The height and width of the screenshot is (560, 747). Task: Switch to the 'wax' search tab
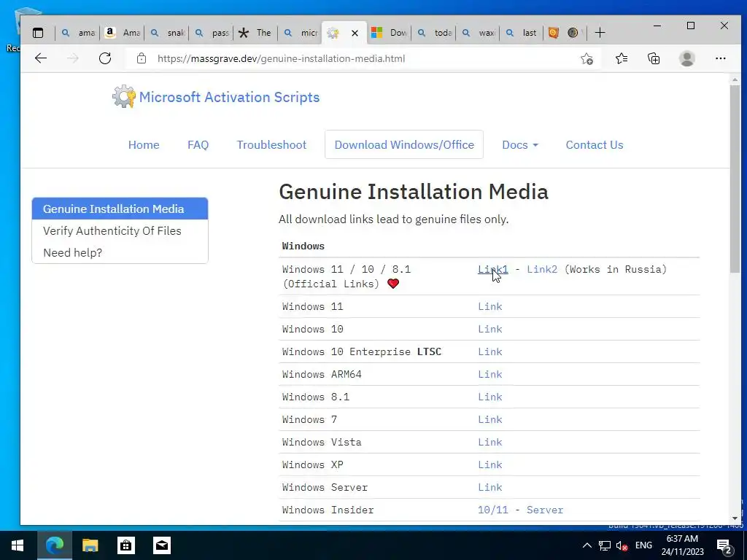479,33
